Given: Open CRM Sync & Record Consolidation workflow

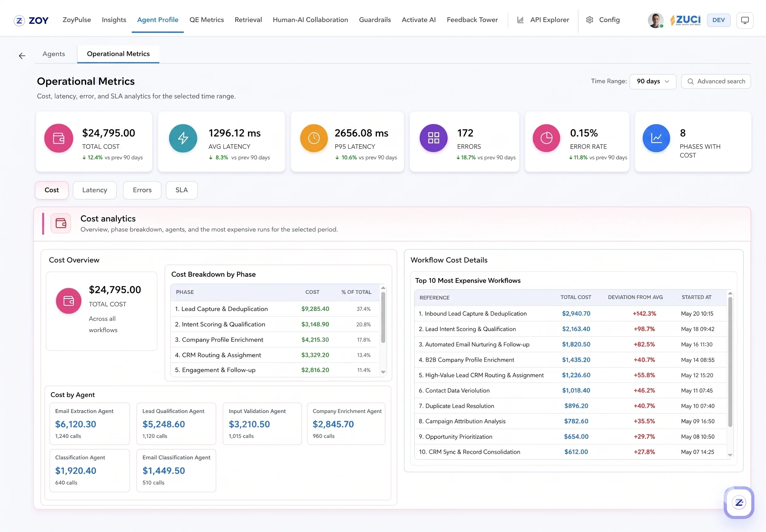Looking at the screenshot, I should pos(571,452).
